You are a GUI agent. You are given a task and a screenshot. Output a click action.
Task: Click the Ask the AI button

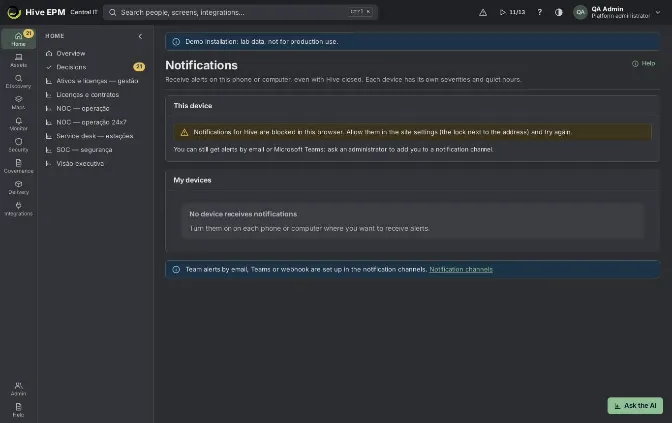point(635,405)
